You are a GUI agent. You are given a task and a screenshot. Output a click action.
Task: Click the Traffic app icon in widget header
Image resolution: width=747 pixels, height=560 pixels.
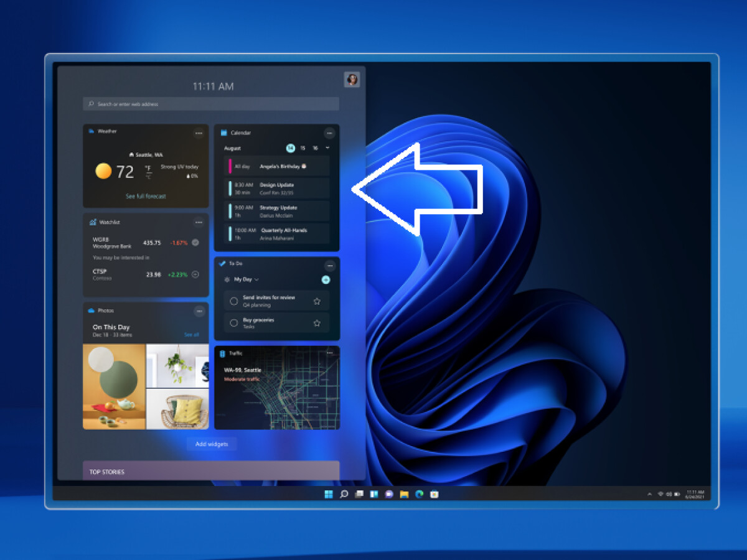[222, 353]
